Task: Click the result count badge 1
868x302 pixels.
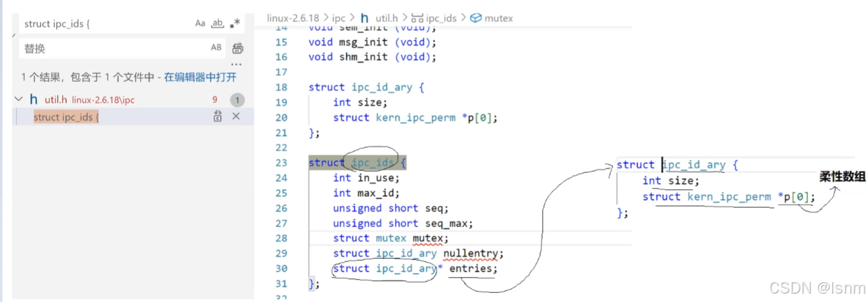Action: click(237, 100)
